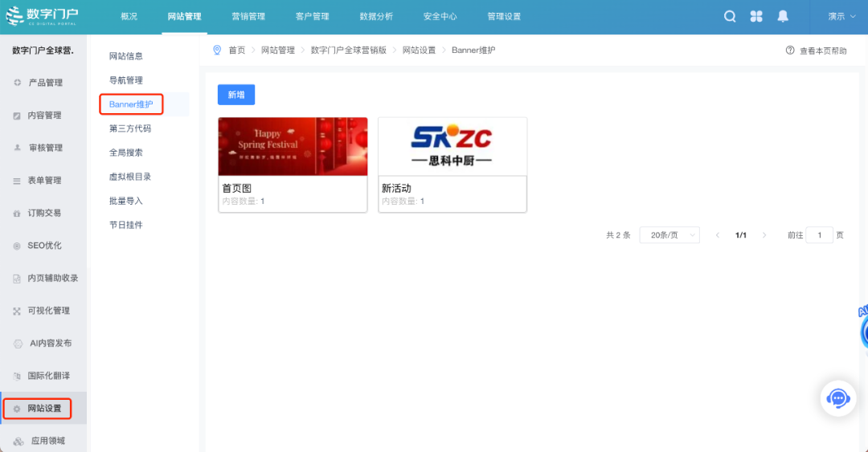Open 批量导入 submenu item
Image resolution: width=868 pixels, height=452 pixels.
coord(126,201)
